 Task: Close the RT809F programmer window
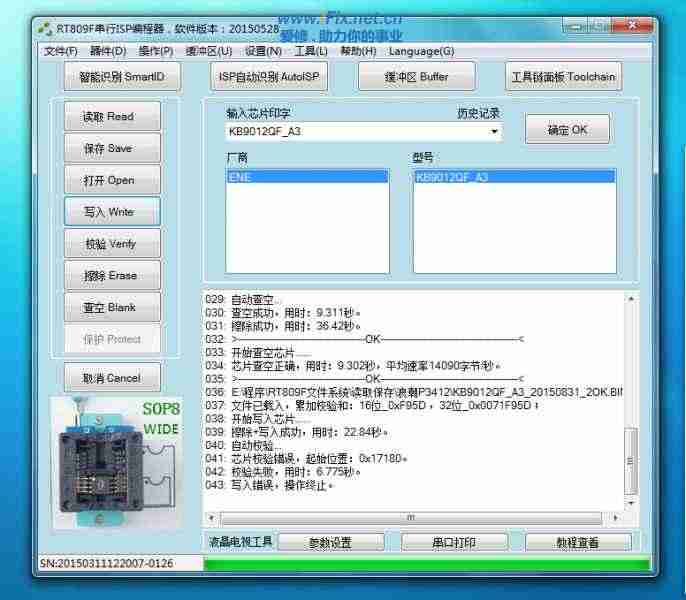coord(632,25)
